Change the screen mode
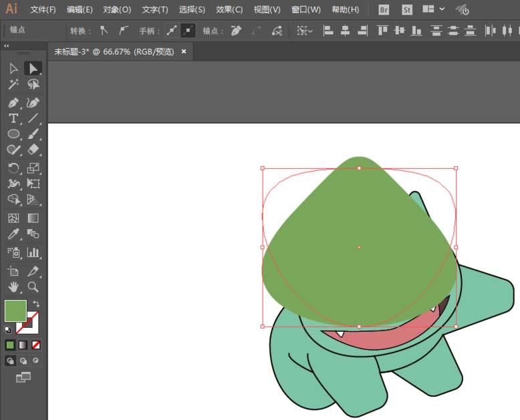Image resolution: width=520 pixels, height=420 pixels. pyautogui.click(x=23, y=377)
